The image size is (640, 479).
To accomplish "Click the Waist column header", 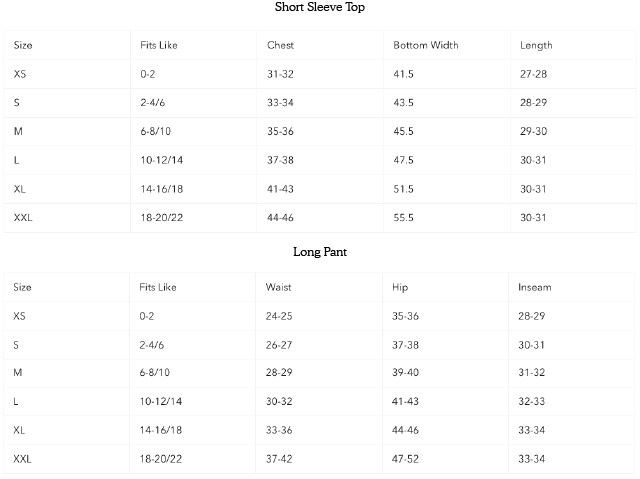I will pos(279,288).
